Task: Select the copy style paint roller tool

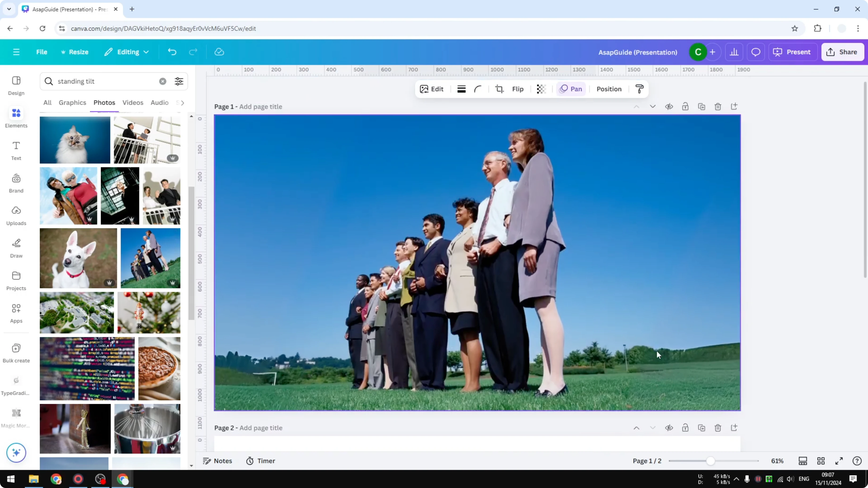Action: click(639, 89)
